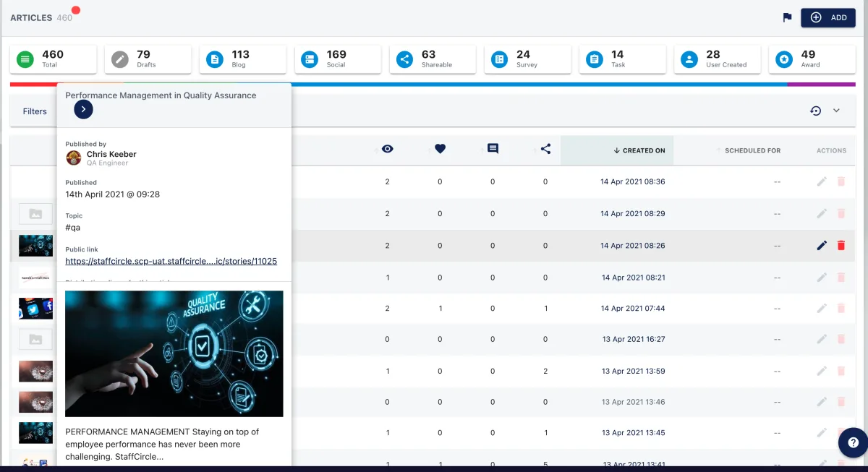Edit the article created 14 Apr 08:29

click(822, 214)
